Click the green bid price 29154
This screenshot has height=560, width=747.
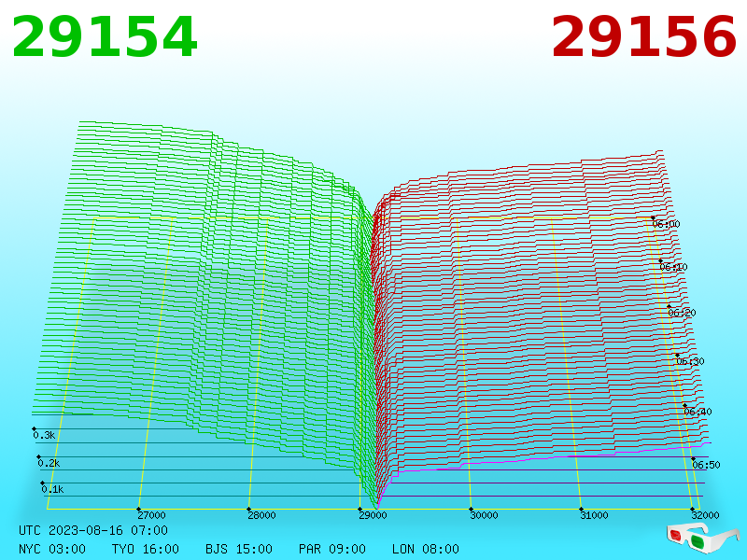(x=105, y=36)
